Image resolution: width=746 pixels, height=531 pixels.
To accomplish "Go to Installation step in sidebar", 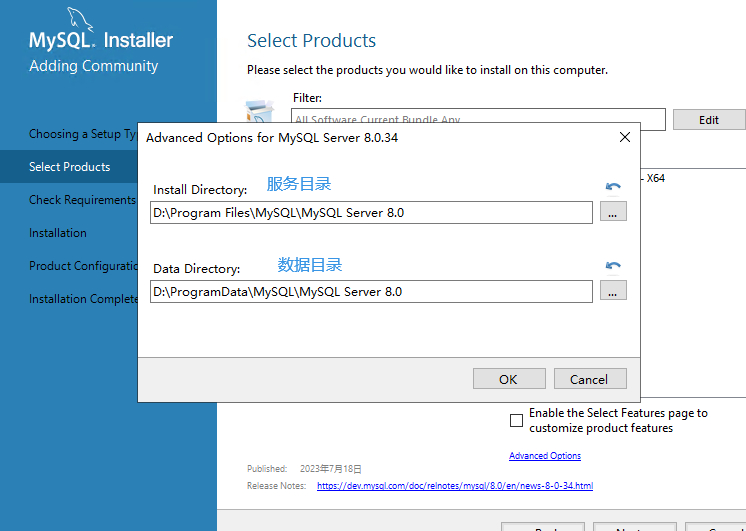I will pyautogui.click(x=58, y=233).
